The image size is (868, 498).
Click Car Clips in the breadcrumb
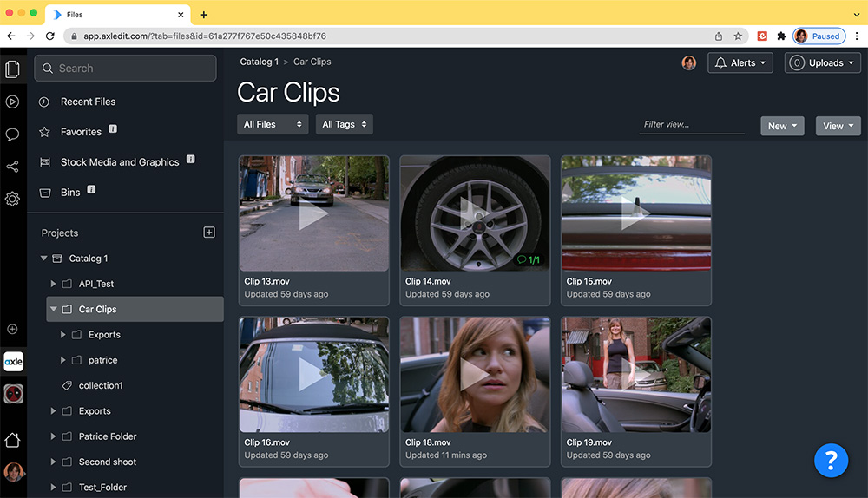[x=312, y=62]
